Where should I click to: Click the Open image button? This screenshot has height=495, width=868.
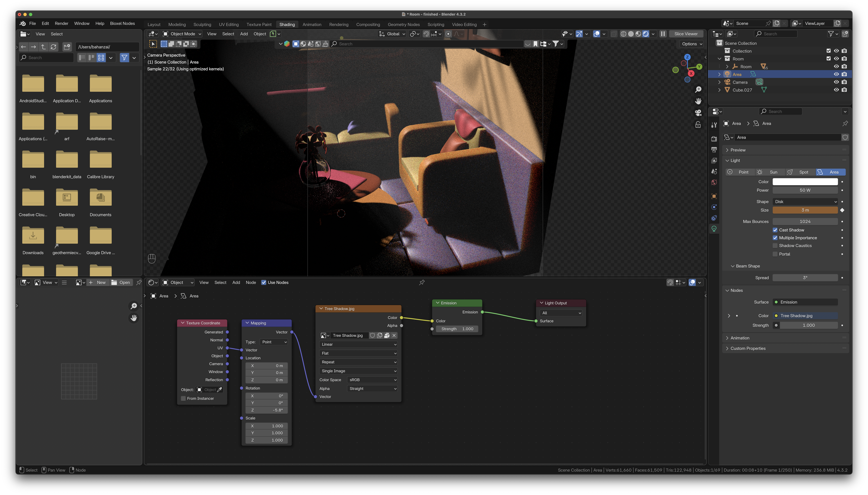click(x=121, y=283)
